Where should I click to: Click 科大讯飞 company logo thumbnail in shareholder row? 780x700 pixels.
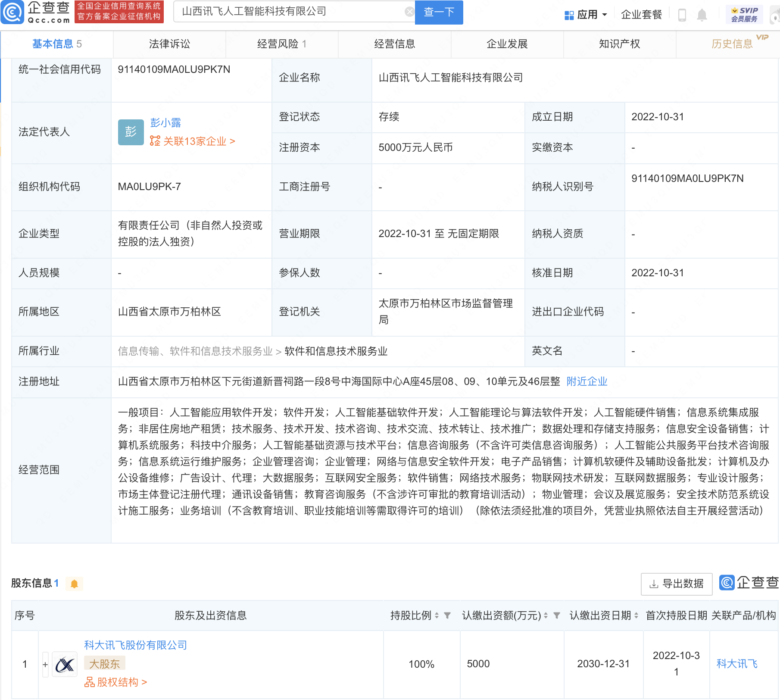click(64, 664)
